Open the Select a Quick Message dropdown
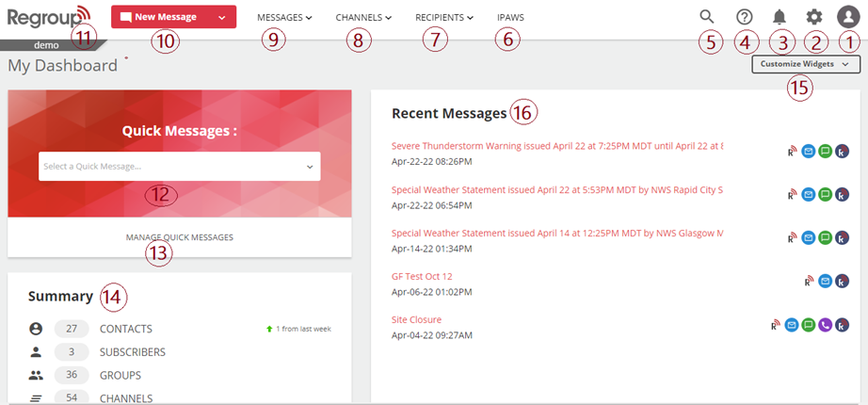Viewport: 868px width, 405px height. point(179,167)
